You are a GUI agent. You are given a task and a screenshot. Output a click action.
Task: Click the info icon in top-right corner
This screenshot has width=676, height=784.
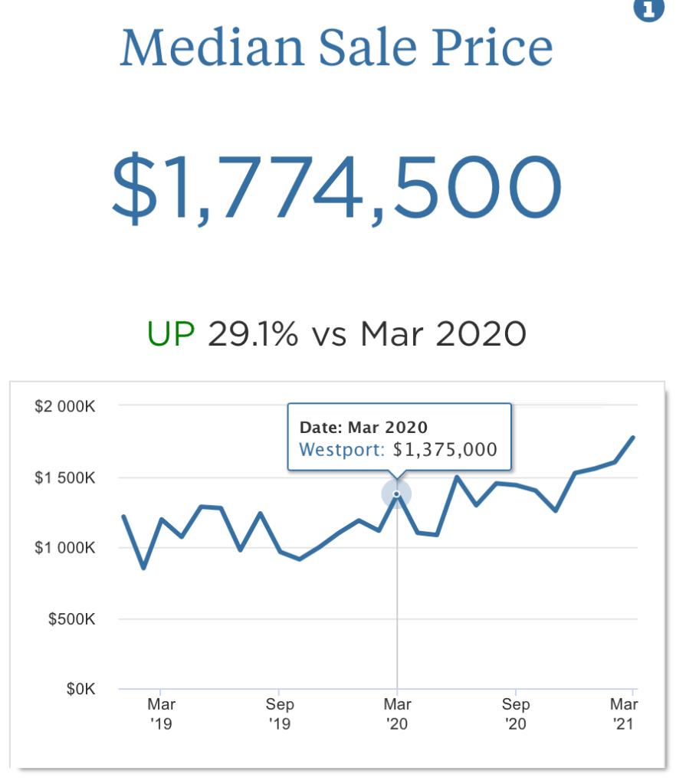(x=648, y=9)
